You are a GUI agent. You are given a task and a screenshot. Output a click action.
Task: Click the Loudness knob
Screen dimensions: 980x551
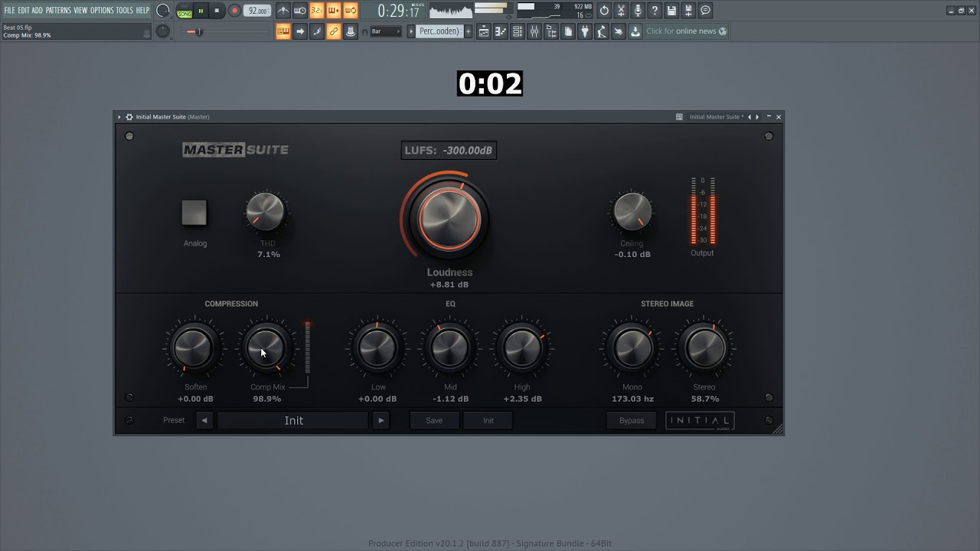(x=449, y=219)
